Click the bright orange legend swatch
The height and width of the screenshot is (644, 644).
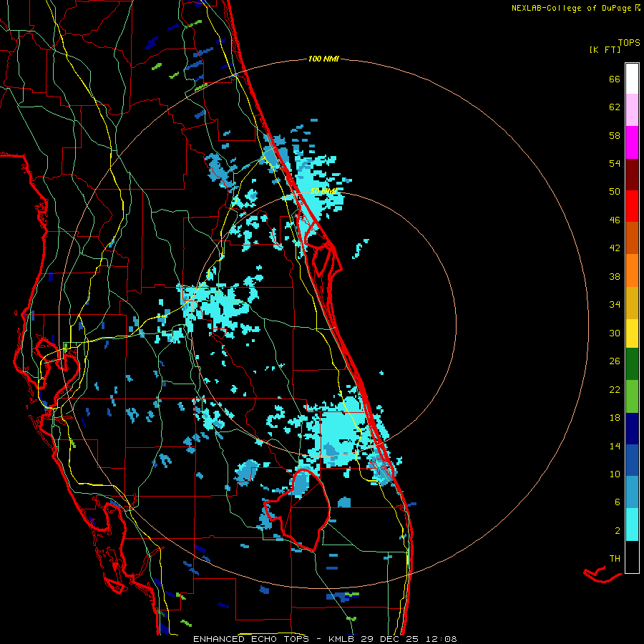tap(632, 270)
